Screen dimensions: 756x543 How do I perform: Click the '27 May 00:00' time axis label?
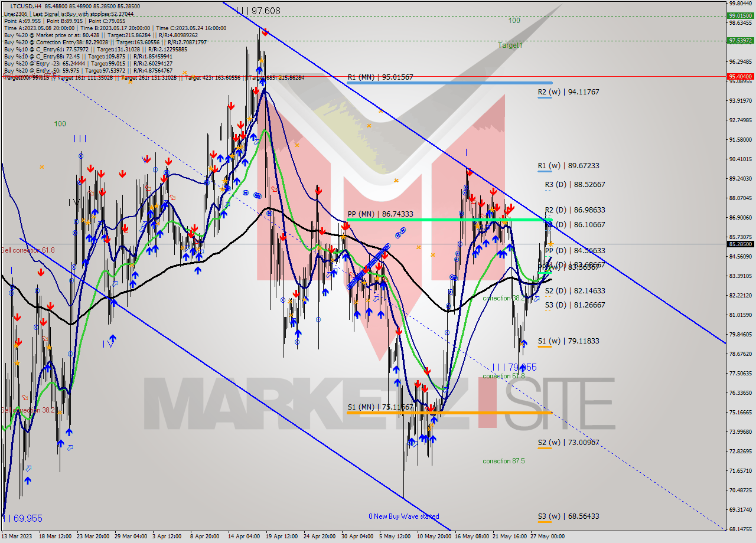pos(548,537)
